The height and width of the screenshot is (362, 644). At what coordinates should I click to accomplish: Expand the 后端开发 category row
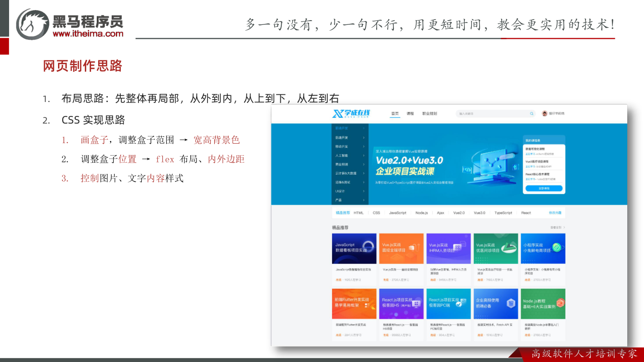[350, 137]
